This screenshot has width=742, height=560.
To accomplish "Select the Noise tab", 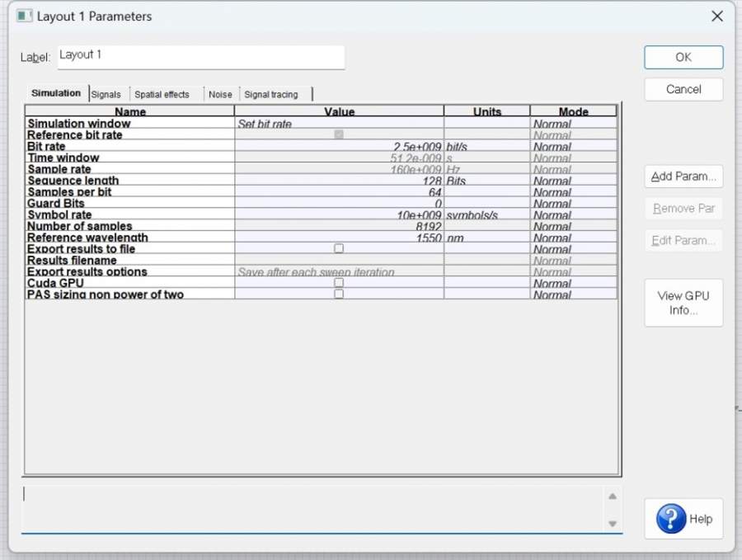I will click(220, 94).
